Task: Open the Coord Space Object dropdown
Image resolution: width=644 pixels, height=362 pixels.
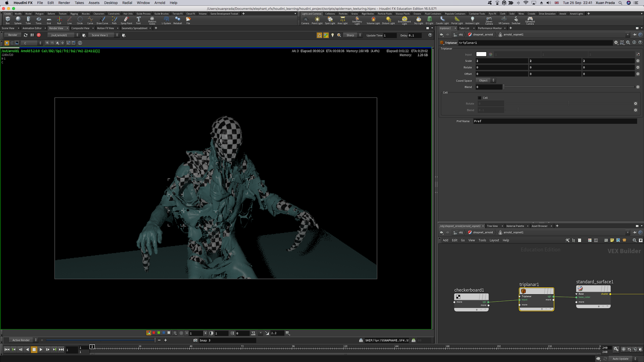Action: pos(485,80)
